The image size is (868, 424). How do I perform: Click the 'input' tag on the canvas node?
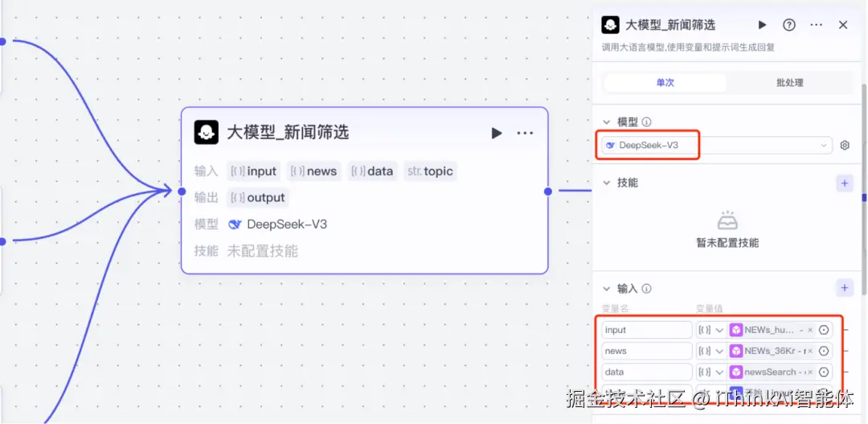(253, 171)
